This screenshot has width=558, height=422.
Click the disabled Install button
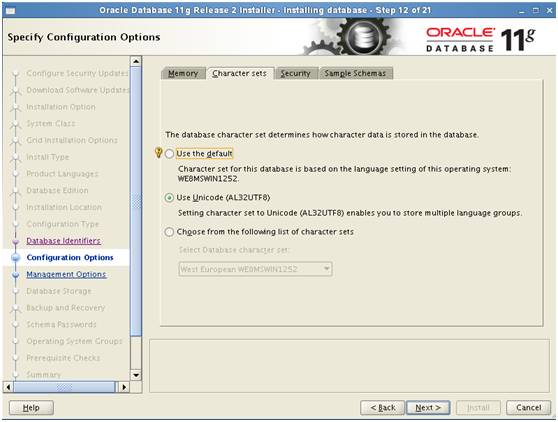(478, 408)
